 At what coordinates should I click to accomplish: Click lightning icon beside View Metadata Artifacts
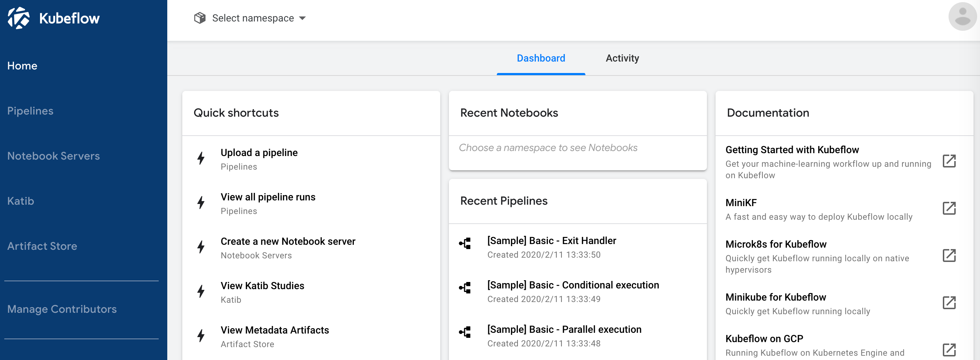[201, 336]
